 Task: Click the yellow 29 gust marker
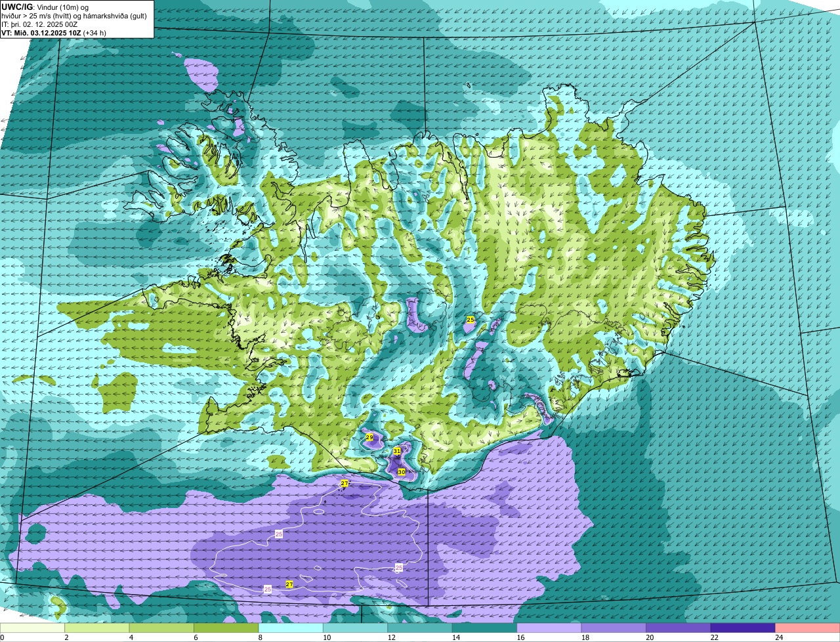coord(369,437)
